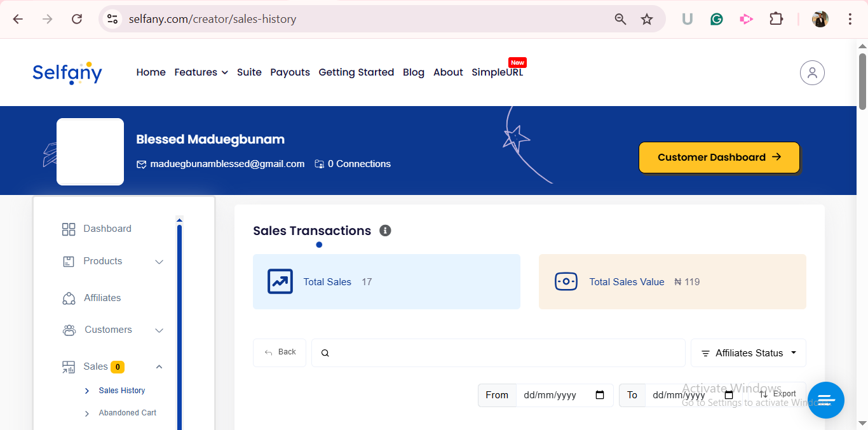Open site information icon in address bar
This screenshot has width=868, height=430.
pos(112,19)
